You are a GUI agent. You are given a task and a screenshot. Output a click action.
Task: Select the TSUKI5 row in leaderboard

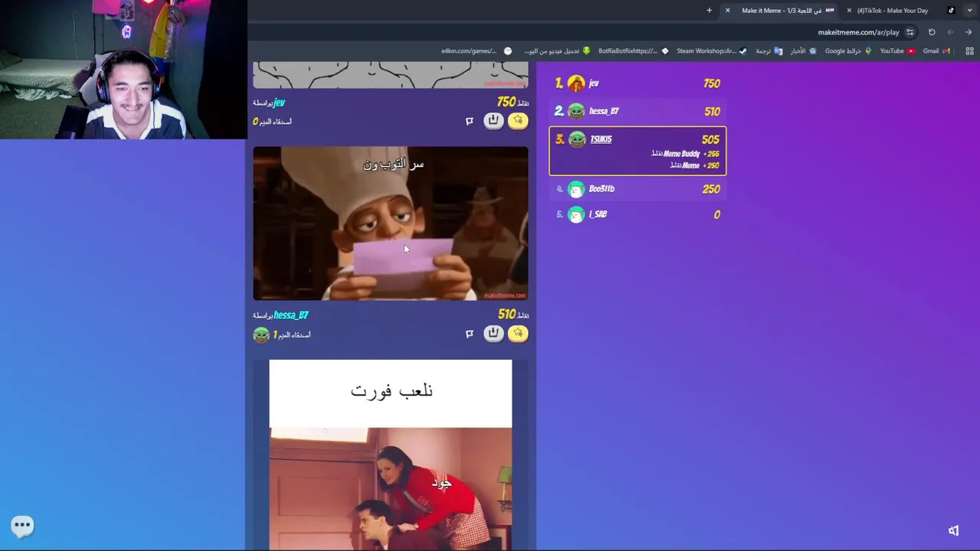(x=638, y=151)
